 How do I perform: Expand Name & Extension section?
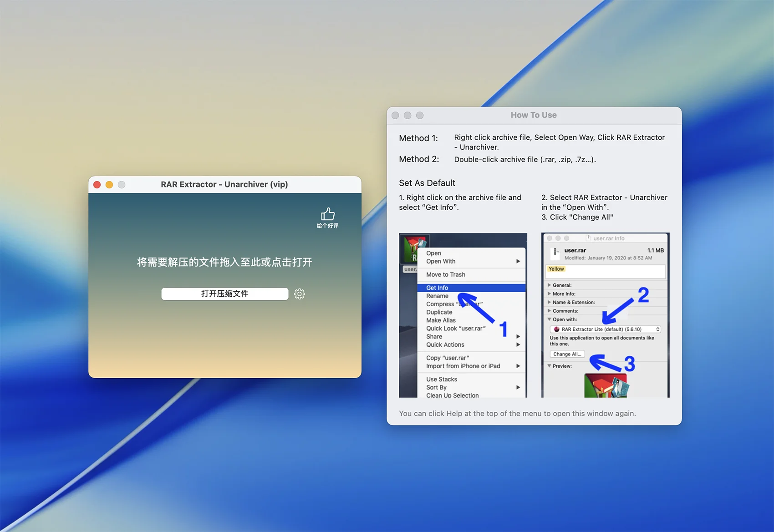point(549,302)
